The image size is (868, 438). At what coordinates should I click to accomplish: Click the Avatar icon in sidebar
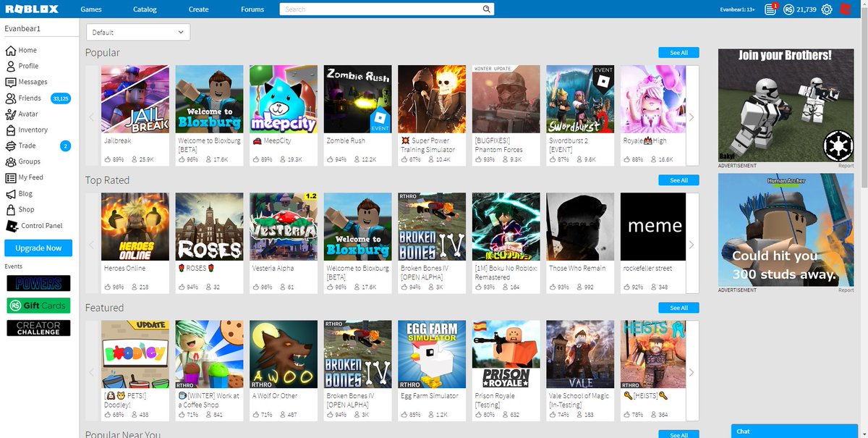[11, 114]
